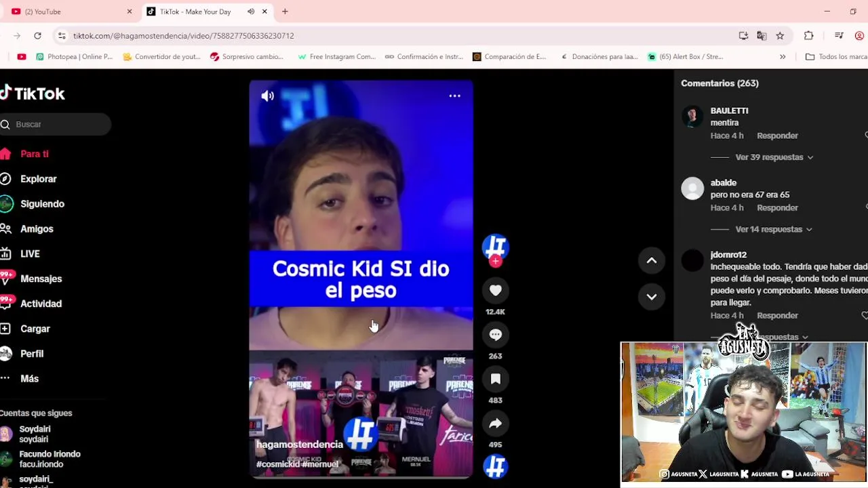Open the Convertidor de yout... bookmark
The height and width of the screenshot is (488, 868).
[161, 57]
